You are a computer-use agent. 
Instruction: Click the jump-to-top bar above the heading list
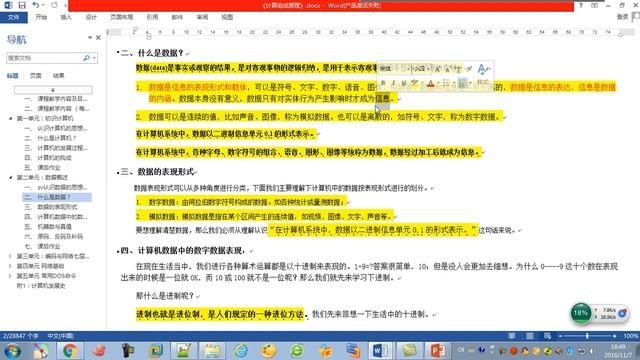pos(53,89)
